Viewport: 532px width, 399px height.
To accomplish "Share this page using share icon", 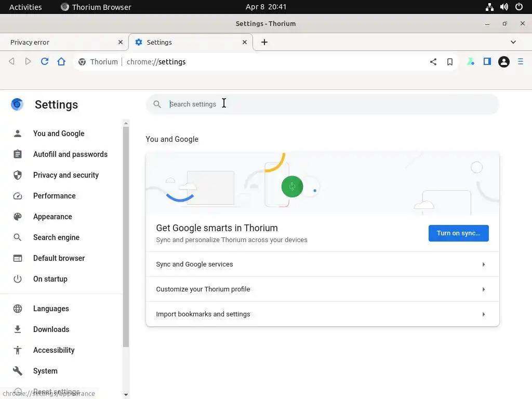I will tap(433, 62).
